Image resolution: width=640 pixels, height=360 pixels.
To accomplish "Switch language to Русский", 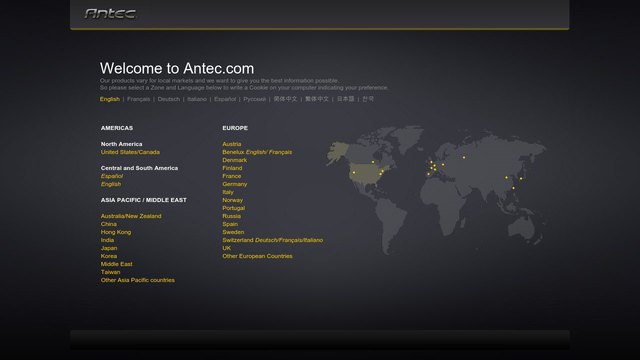I will pyautogui.click(x=254, y=99).
